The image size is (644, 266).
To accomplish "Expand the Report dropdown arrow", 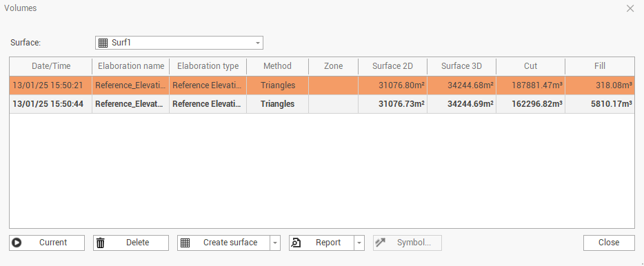I will [x=359, y=243].
